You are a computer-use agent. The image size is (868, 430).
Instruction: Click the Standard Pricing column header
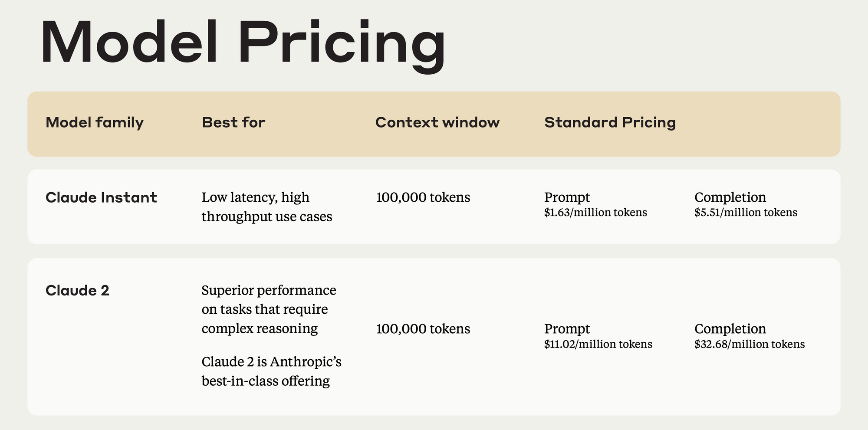[610, 123]
